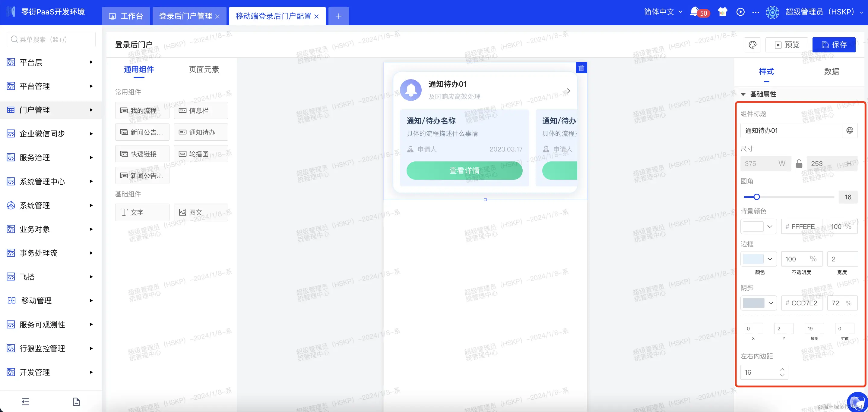
Task: Toggle the size aspect ratio lock
Action: (x=799, y=164)
